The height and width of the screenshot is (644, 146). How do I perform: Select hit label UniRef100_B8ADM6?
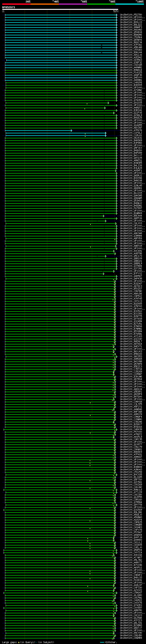pos(131,35)
